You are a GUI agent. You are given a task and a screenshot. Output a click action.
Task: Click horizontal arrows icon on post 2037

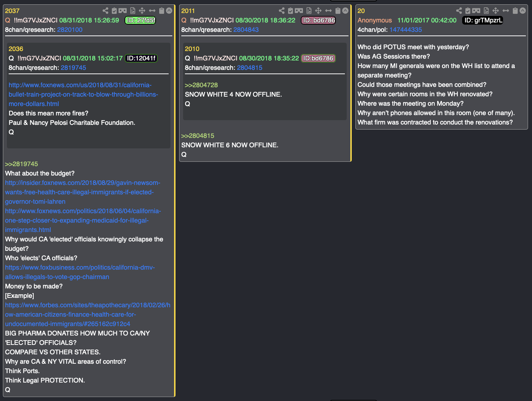click(x=152, y=10)
